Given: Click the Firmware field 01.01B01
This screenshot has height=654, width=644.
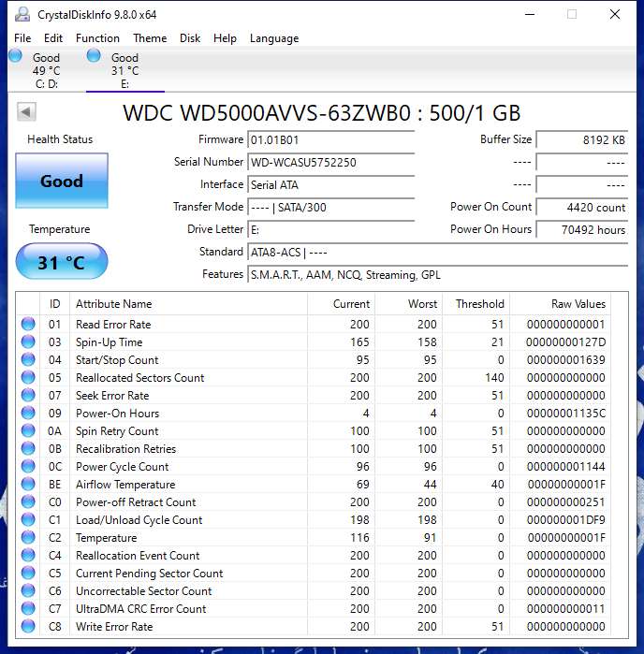Looking at the screenshot, I should pos(331,139).
